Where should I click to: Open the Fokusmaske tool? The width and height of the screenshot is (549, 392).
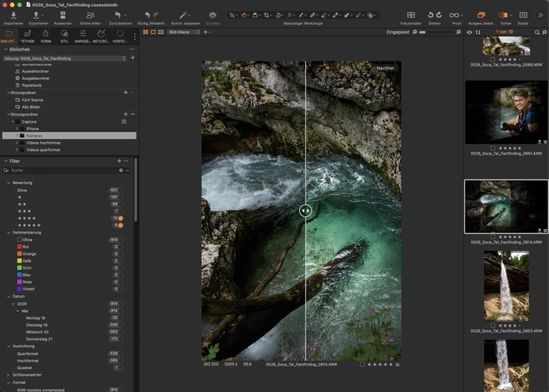coord(411,15)
